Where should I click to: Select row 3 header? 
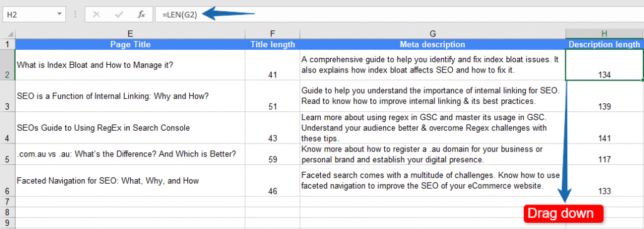pyautogui.click(x=8, y=96)
